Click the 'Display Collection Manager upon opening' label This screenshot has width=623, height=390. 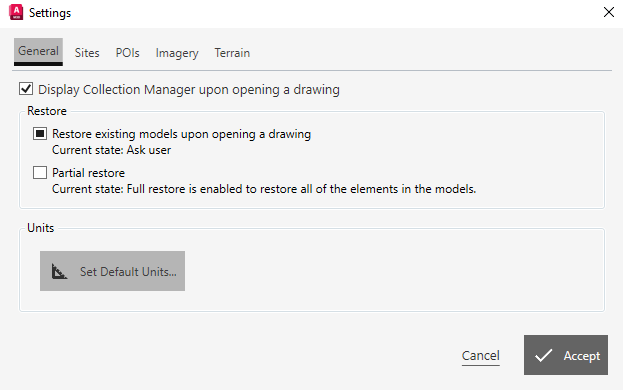point(189,90)
